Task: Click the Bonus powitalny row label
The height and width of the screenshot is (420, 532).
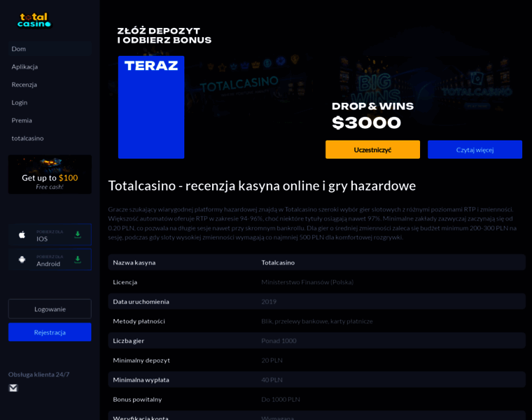Action: click(x=137, y=400)
